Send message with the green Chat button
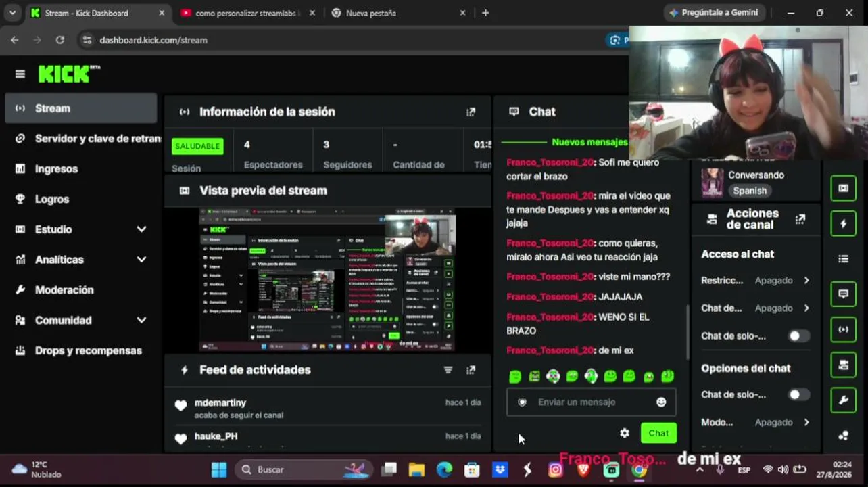868x487 pixels. point(658,433)
